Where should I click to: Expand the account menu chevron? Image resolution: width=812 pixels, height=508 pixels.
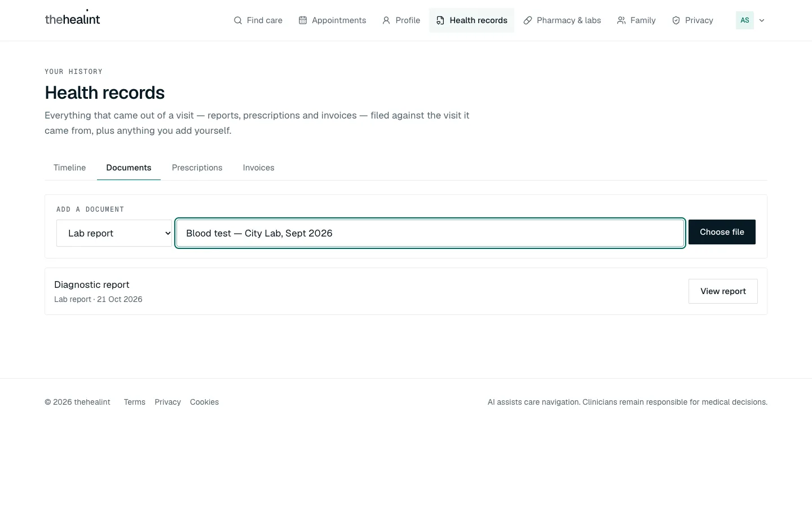tap(762, 20)
